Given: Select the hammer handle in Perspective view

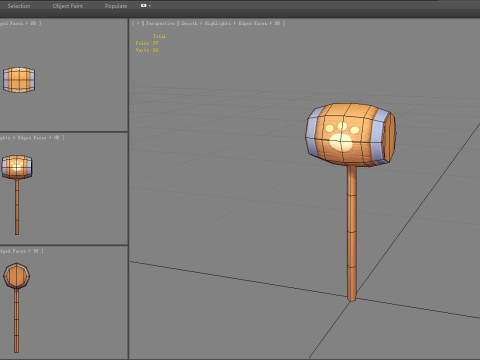Looking at the screenshot, I should 352,233.
